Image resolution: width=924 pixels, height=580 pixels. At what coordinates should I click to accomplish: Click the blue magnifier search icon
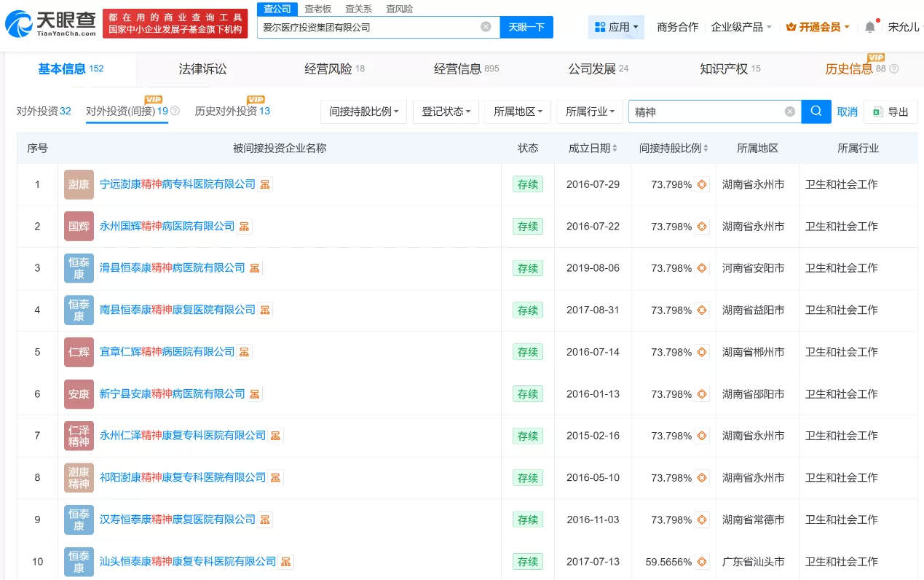[816, 111]
